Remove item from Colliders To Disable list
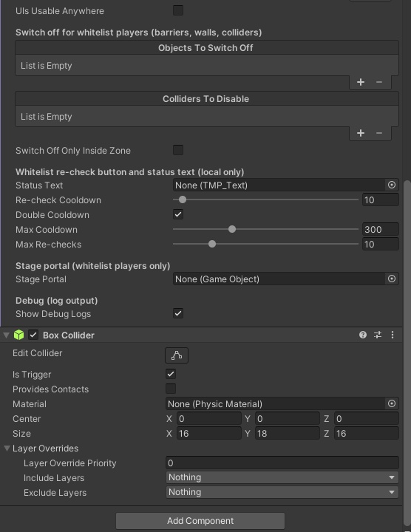Screen dimensions: 411x532 point(379,133)
